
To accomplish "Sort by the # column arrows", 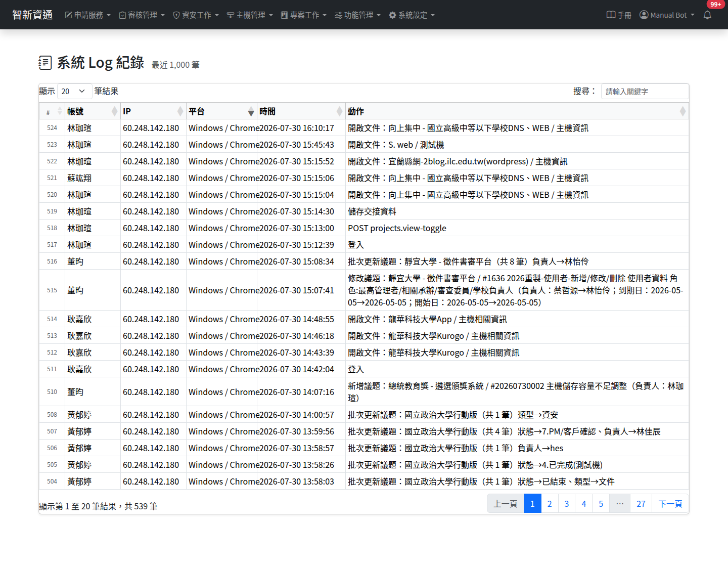I will click(60, 111).
